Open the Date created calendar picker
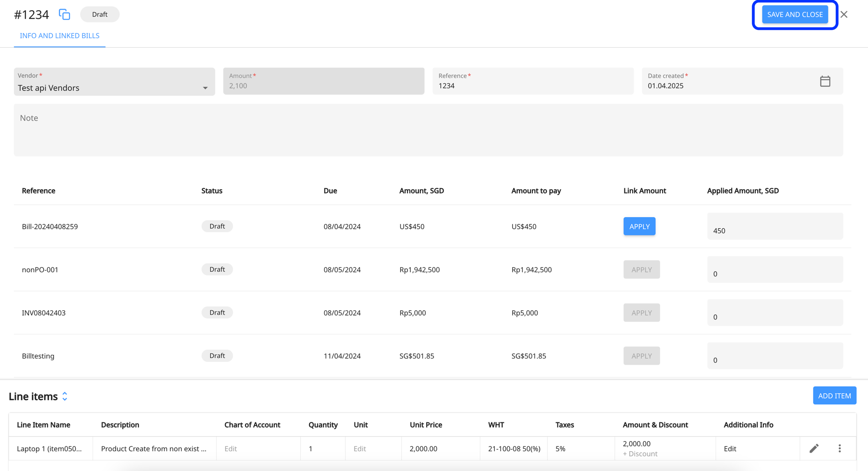Viewport: 868px width, 471px height. 825,81
